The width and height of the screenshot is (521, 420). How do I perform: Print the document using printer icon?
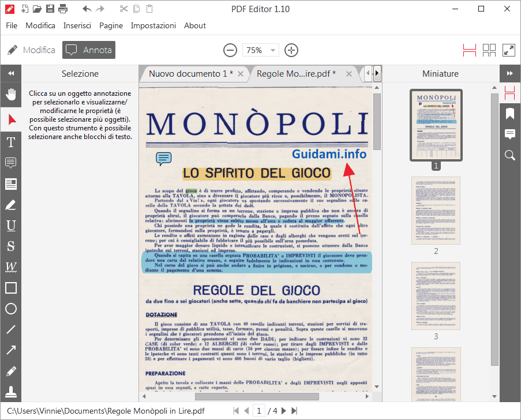(x=63, y=9)
